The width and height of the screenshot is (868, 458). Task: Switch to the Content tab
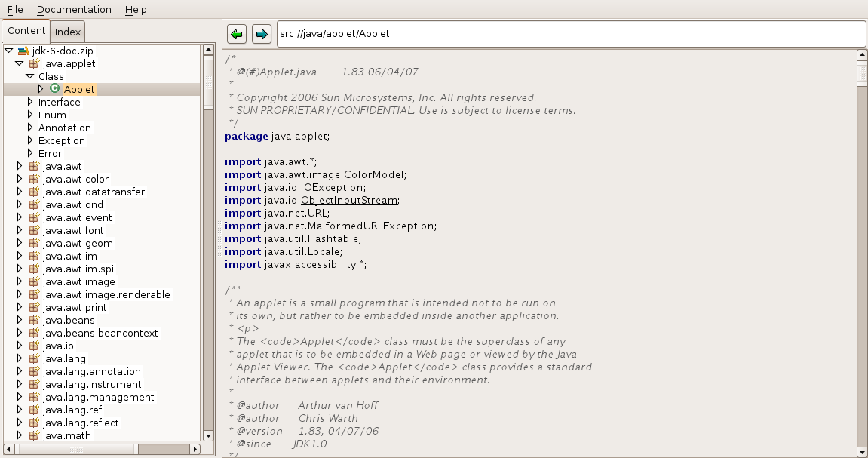click(x=26, y=30)
